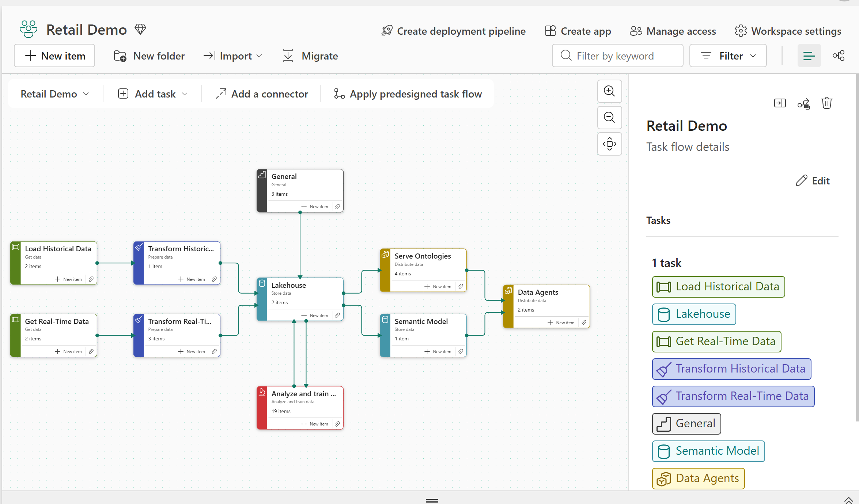Viewport: 859px width, 504px height.
Task: Click New folder
Action: click(149, 56)
